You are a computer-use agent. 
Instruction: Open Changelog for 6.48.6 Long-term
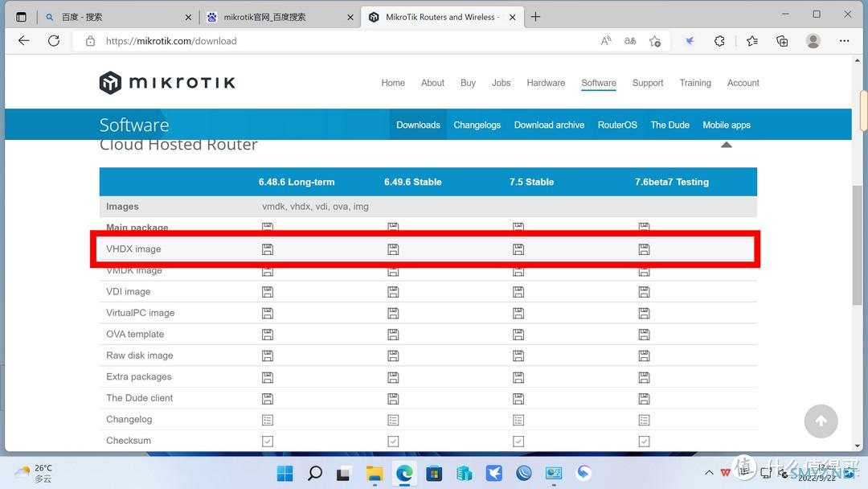click(268, 420)
